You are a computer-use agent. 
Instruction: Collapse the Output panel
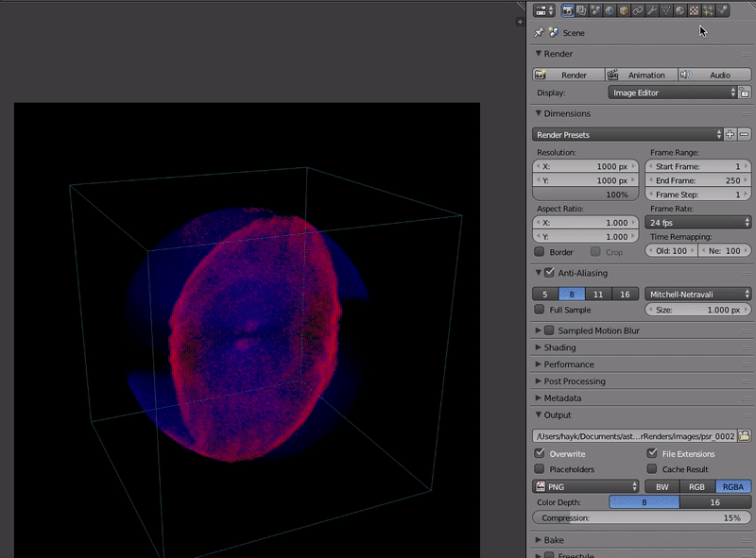point(539,414)
